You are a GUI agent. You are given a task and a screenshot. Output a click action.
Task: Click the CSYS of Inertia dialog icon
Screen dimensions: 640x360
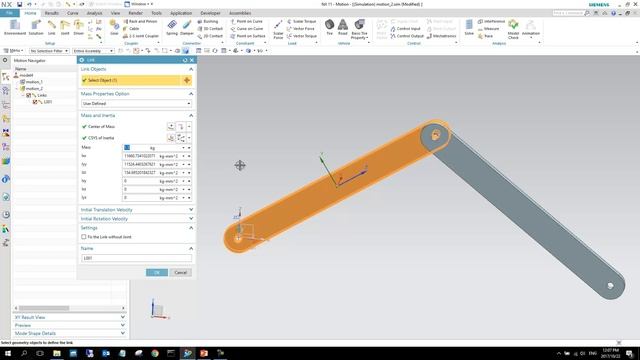(171, 138)
